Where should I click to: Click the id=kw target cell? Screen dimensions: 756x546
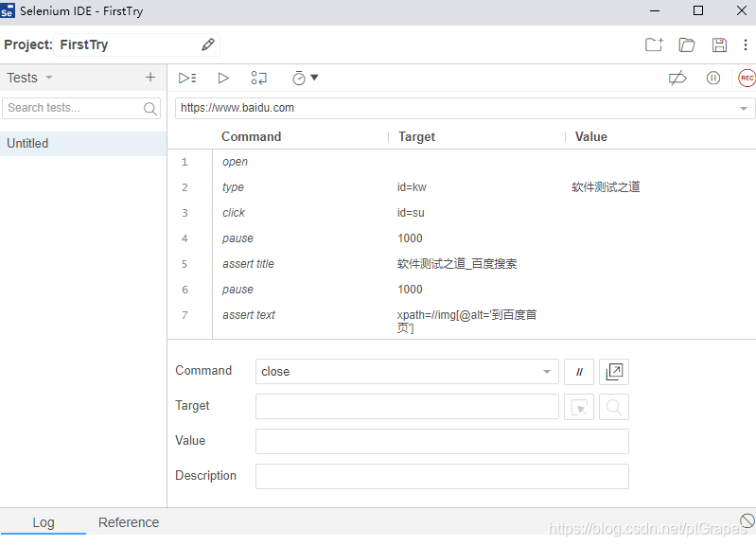coord(412,187)
